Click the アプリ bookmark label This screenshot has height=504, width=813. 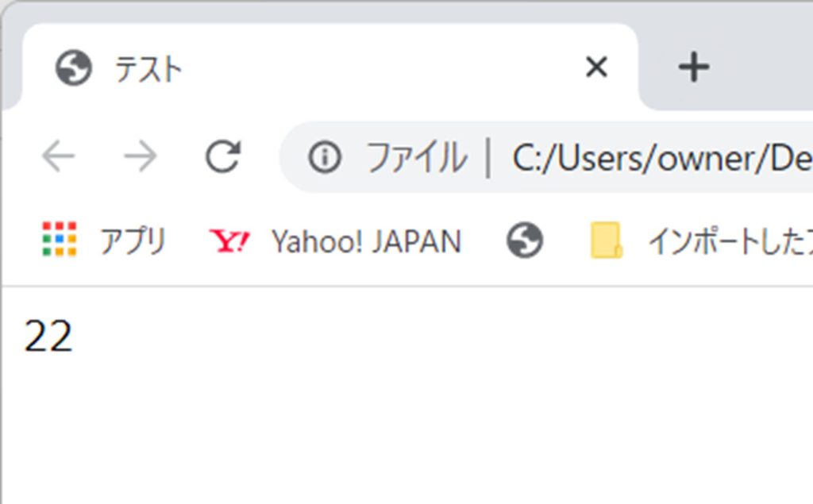(x=133, y=240)
